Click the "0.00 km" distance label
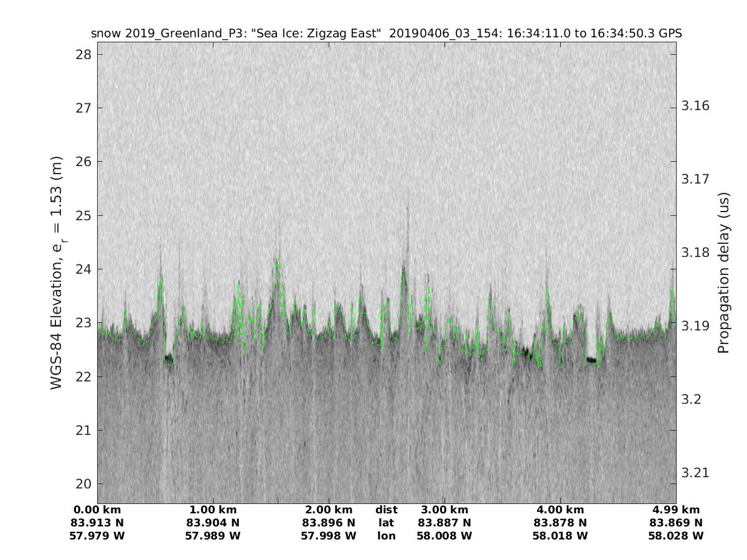 point(98,510)
